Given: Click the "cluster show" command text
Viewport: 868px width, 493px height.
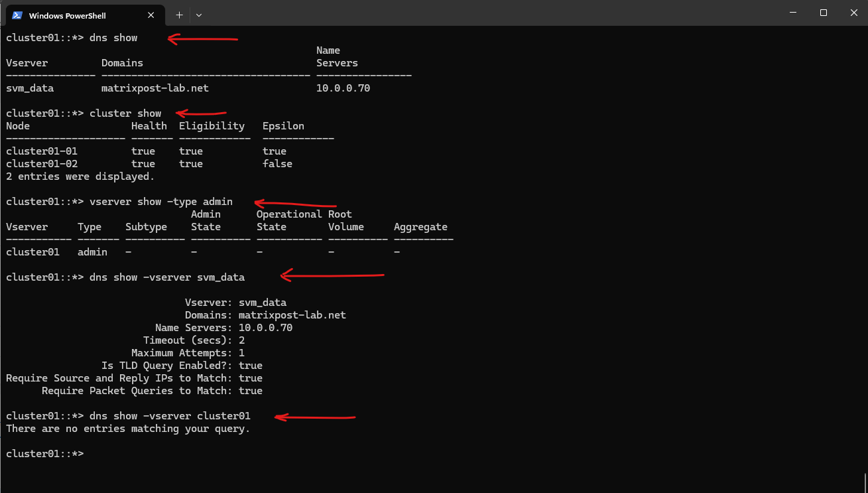Looking at the screenshot, I should click(x=125, y=113).
